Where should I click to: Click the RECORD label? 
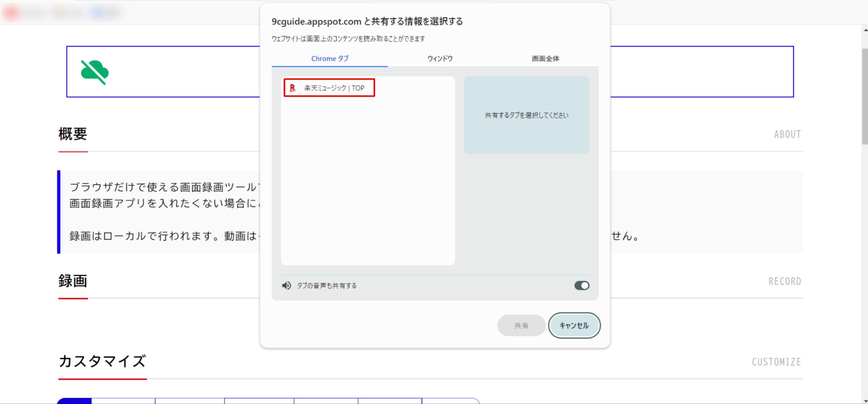(x=785, y=281)
